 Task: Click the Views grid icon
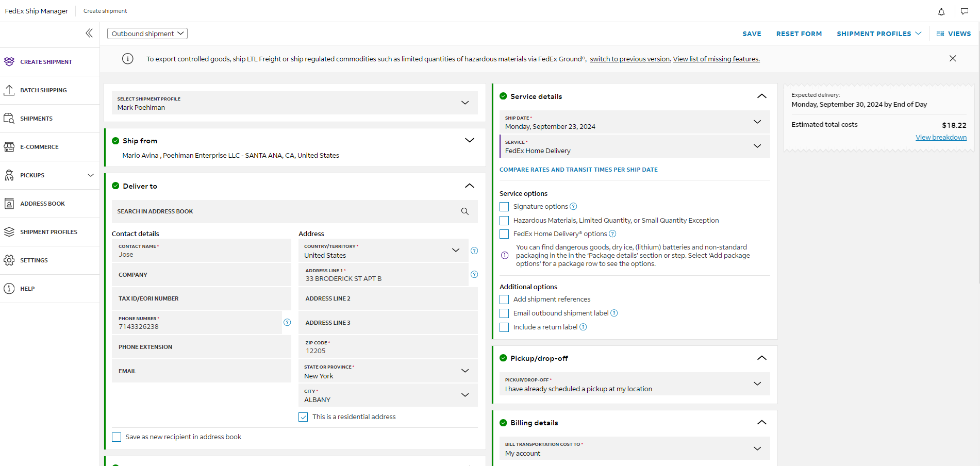pyautogui.click(x=940, y=34)
